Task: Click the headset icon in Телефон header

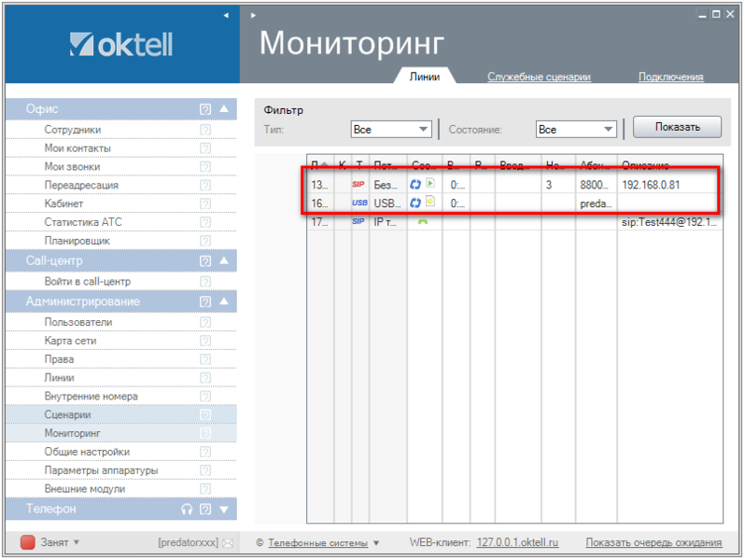Action: (187, 510)
